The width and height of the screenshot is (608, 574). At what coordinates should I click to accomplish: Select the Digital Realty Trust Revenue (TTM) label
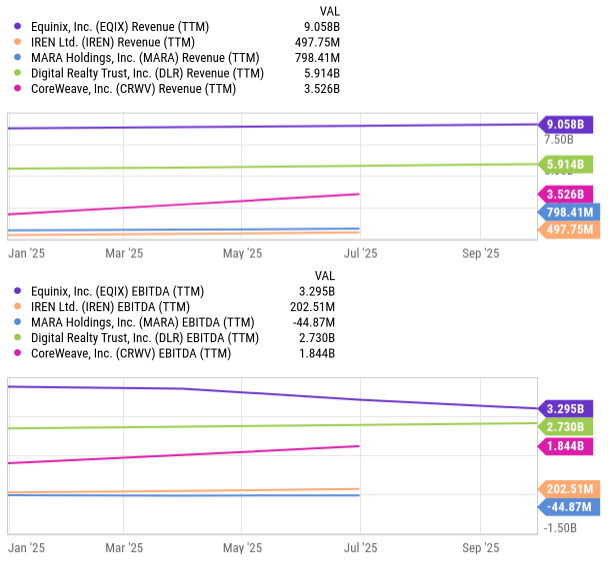tap(147, 73)
